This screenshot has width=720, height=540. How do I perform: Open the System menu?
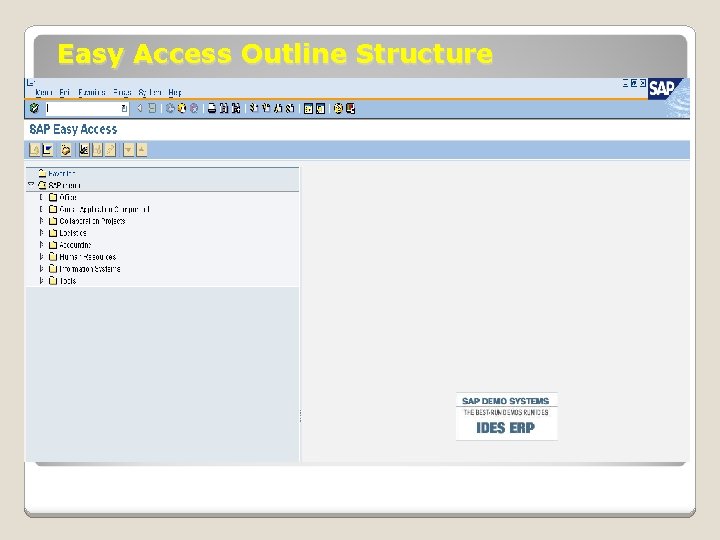pyautogui.click(x=150, y=92)
